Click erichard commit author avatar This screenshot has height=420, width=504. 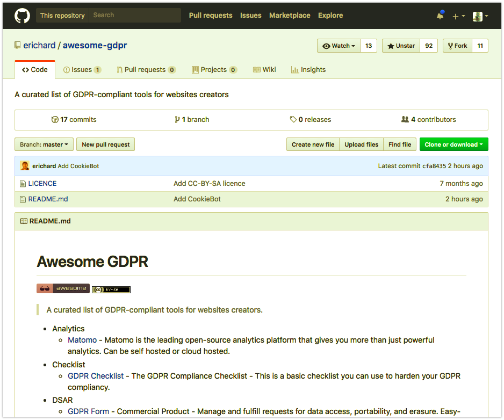click(x=25, y=166)
